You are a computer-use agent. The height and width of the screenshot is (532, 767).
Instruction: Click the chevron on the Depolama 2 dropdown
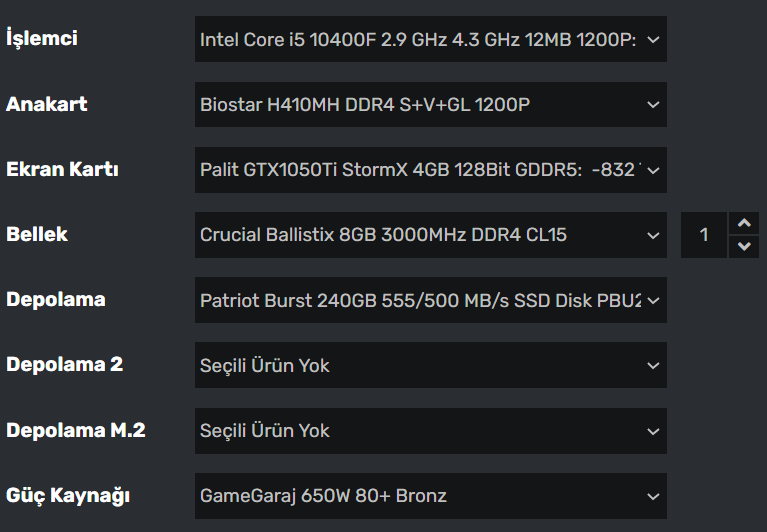pos(653,365)
